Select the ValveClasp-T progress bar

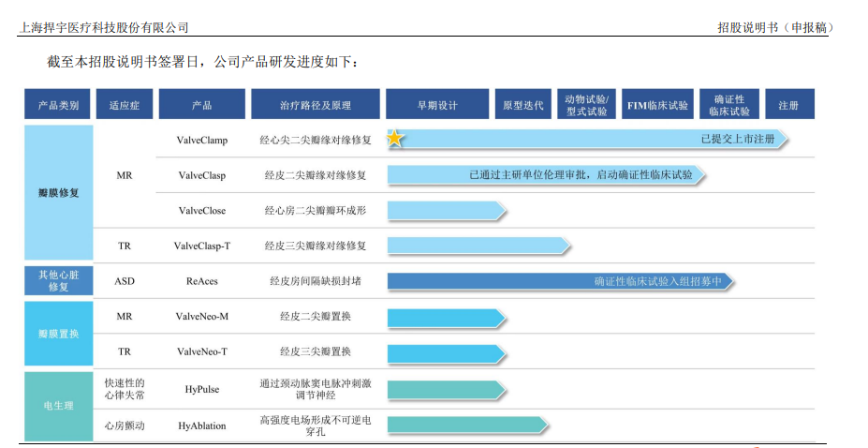coord(478,246)
